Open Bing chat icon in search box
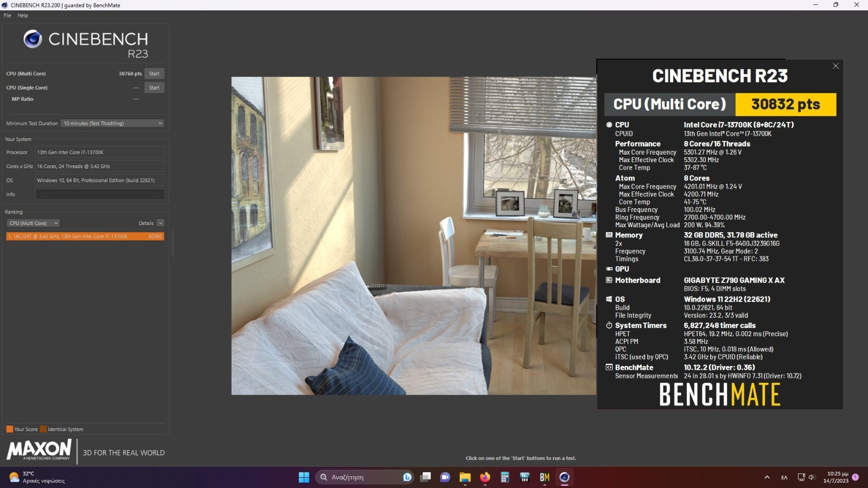 (x=407, y=477)
